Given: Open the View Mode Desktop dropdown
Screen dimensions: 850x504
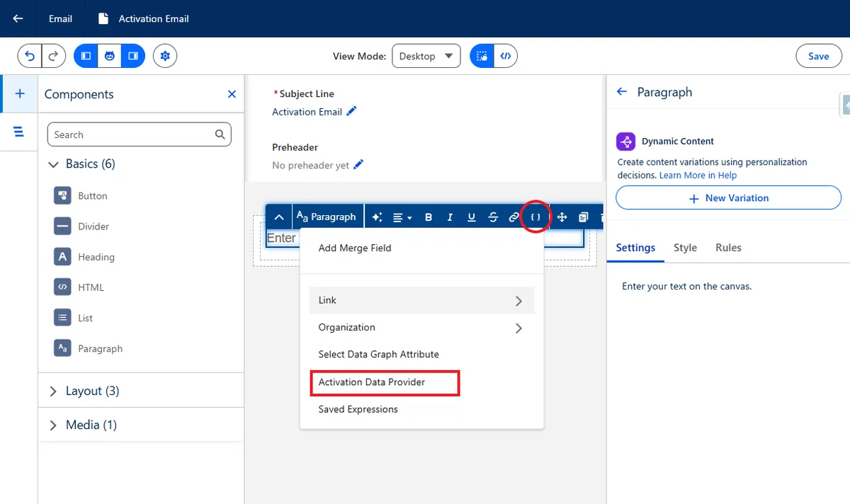Looking at the screenshot, I should point(426,56).
